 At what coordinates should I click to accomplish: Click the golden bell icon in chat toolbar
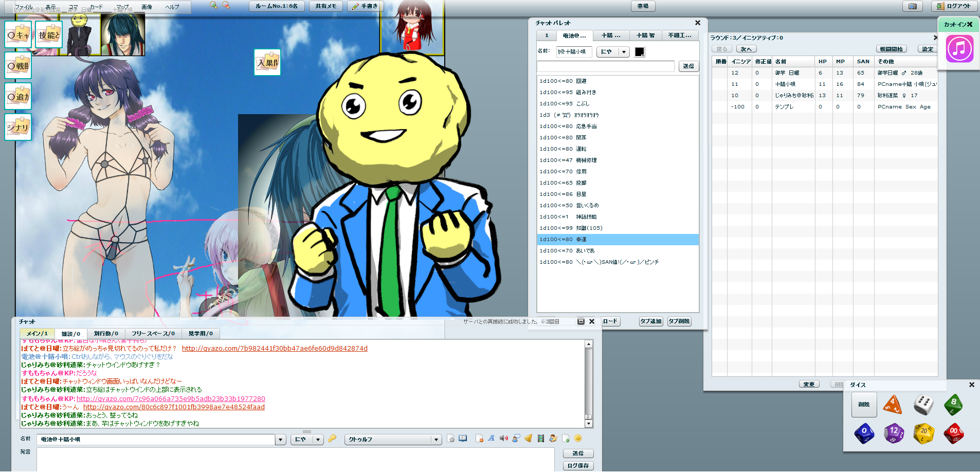[529, 439]
